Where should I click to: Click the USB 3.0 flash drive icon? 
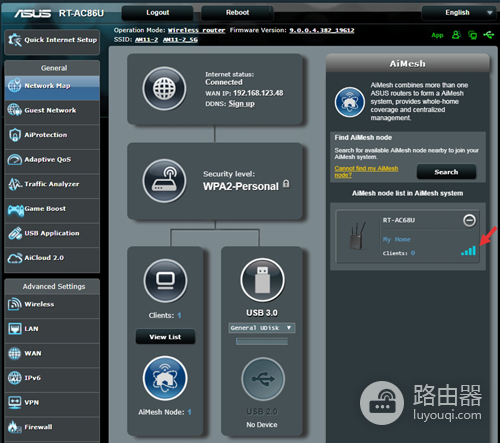pyautogui.click(x=262, y=280)
